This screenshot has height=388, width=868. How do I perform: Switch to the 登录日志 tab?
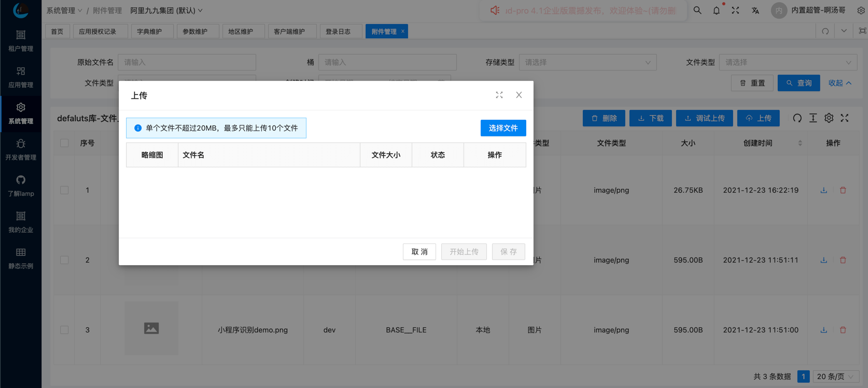[x=338, y=32]
